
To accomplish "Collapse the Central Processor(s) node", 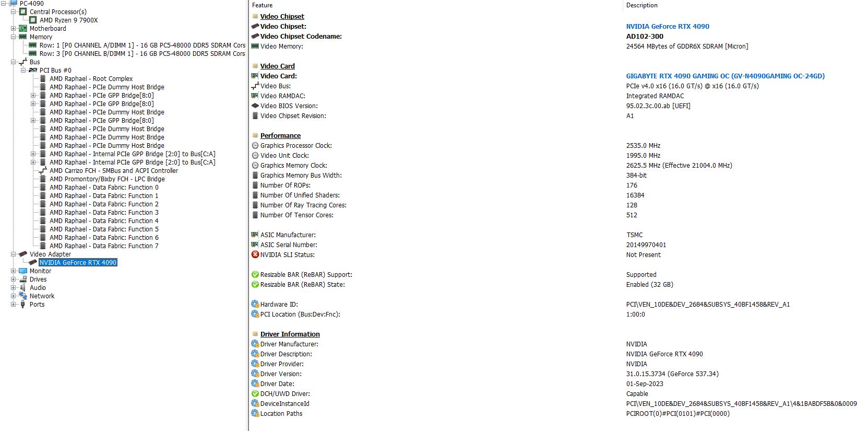I will 14,11.
